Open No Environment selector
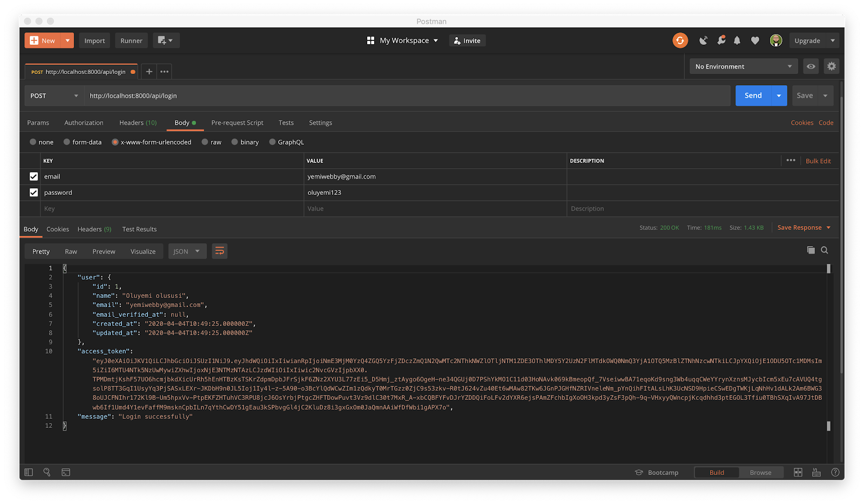 tap(744, 66)
